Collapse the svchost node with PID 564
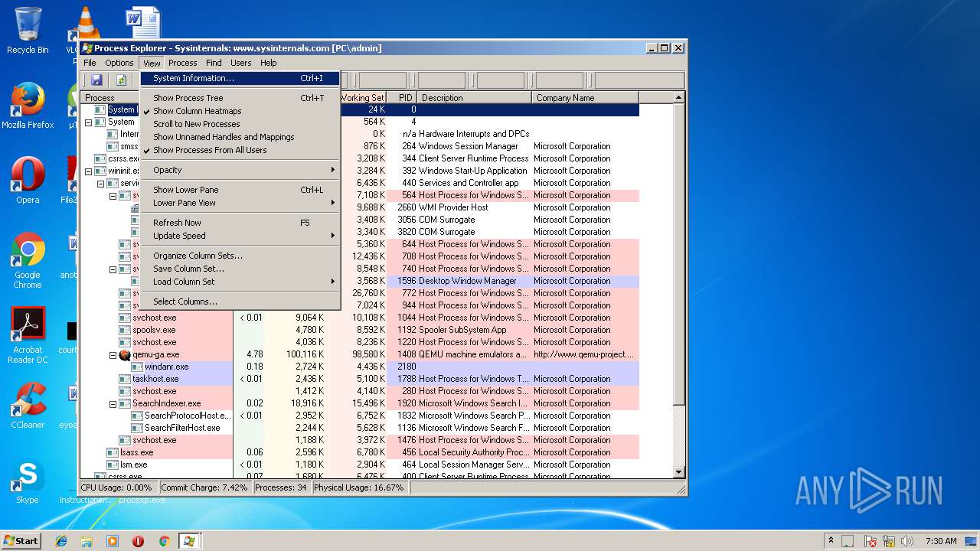This screenshot has width=980, height=551. pos(113,195)
